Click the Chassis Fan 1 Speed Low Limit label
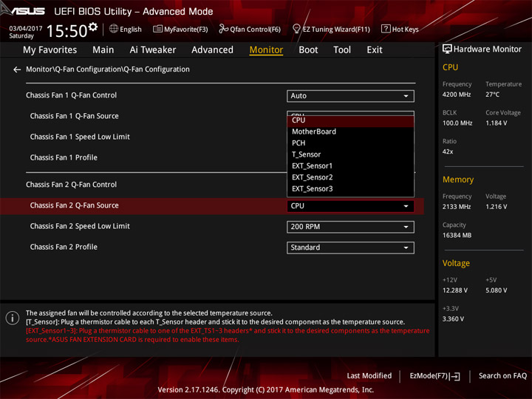This screenshot has height=399, width=532. 80,137
